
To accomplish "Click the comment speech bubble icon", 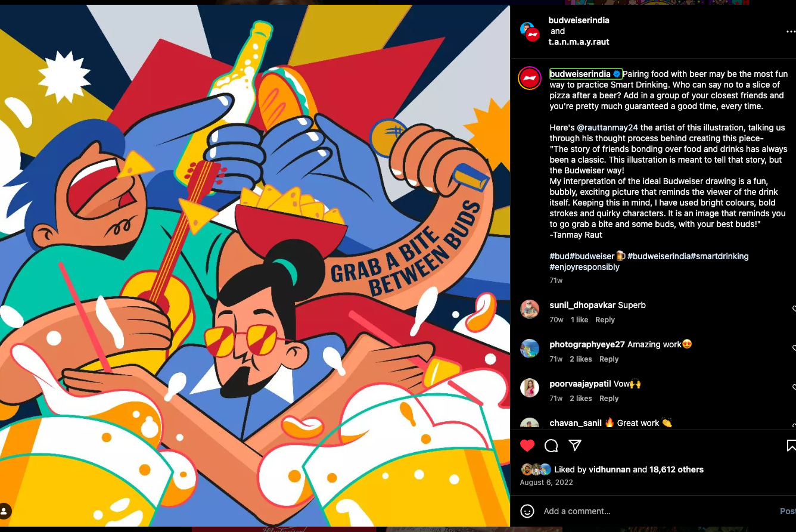I will [551, 446].
